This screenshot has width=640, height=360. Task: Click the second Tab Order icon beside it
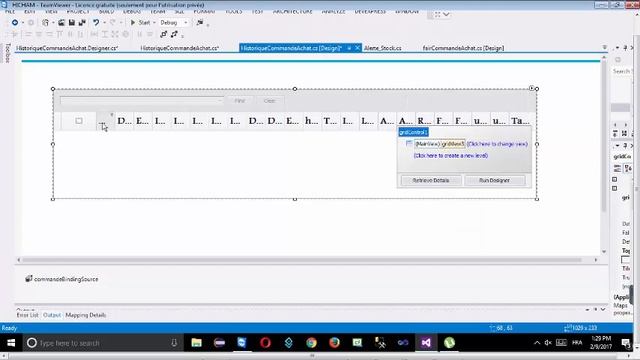175,34
